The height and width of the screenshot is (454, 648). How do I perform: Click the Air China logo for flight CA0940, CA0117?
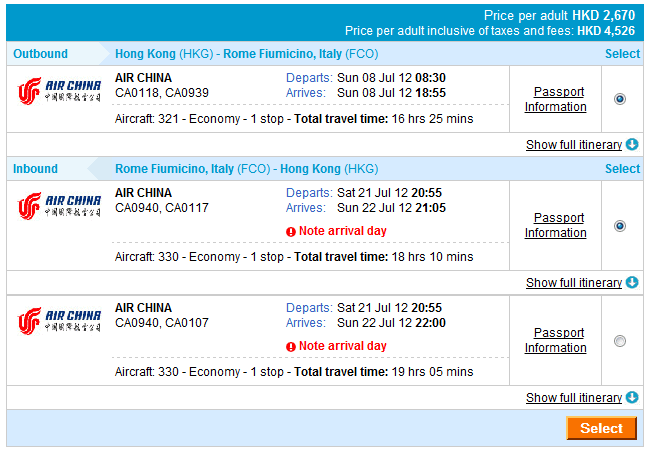click(59, 208)
